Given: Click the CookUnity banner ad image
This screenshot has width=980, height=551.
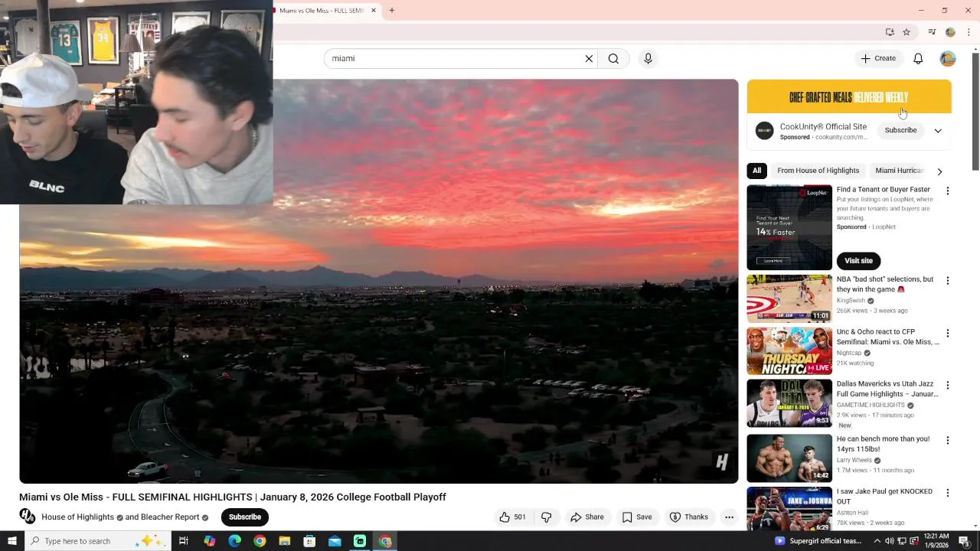Looking at the screenshot, I should point(849,96).
